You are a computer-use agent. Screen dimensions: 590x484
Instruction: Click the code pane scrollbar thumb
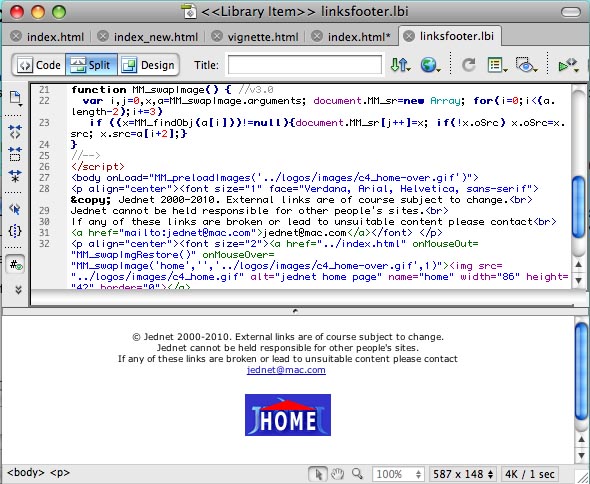(579, 207)
